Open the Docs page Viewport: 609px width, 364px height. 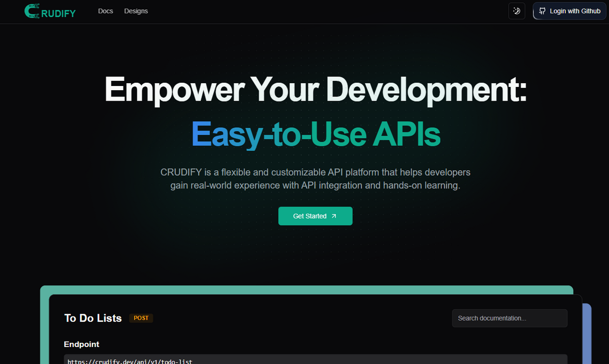coord(106,11)
